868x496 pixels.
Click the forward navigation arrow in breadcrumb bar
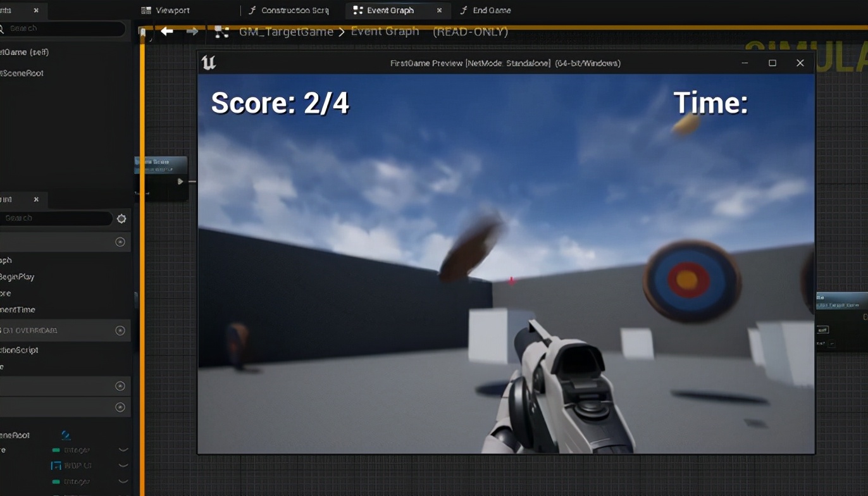point(192,31)
